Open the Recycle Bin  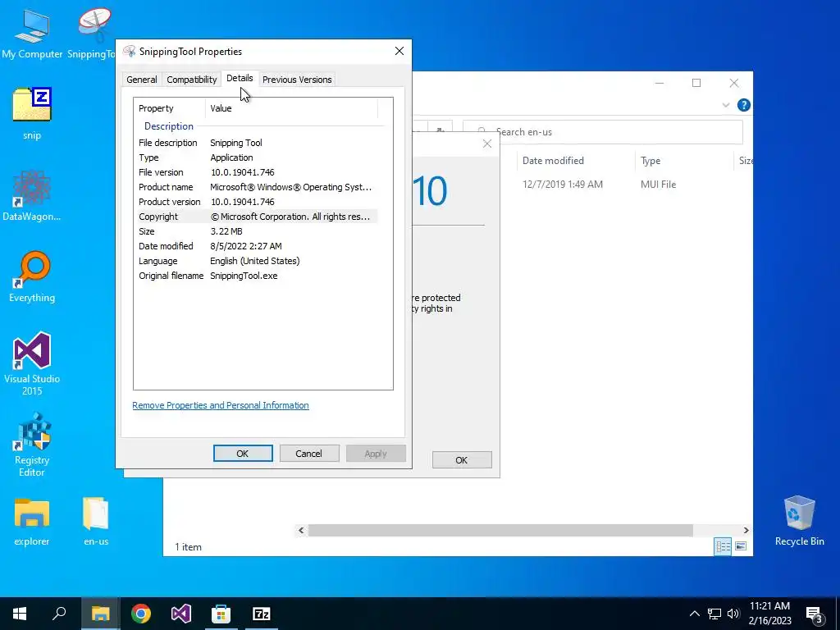(x=799, y=521)
